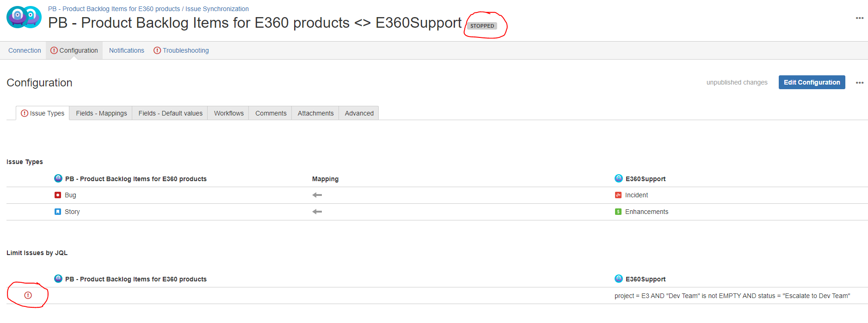Click the Story issue type name

coord(72,212)
